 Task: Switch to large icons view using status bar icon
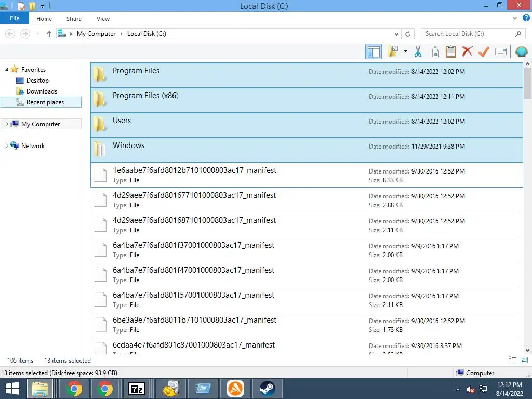tap(524, 360)
